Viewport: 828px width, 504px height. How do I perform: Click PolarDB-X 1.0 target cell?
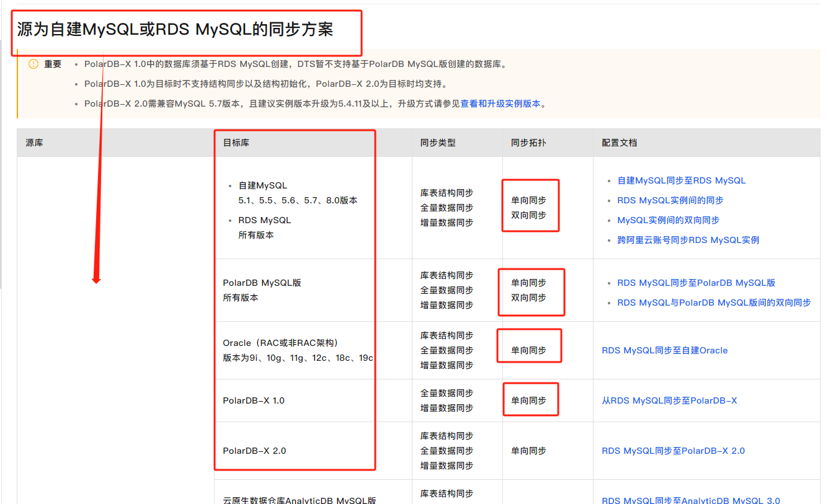(x=254, y=400)
